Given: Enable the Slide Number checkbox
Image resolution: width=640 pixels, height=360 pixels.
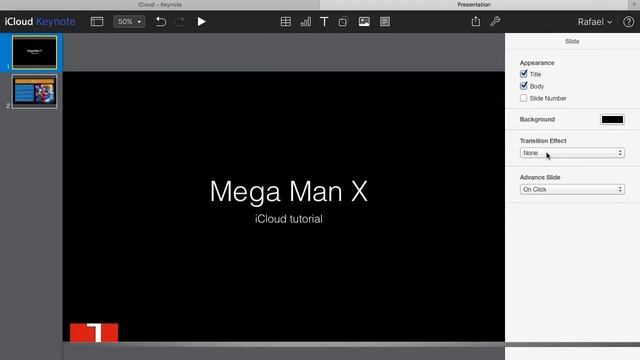Looking at the screenshot, I should [524, 98].
